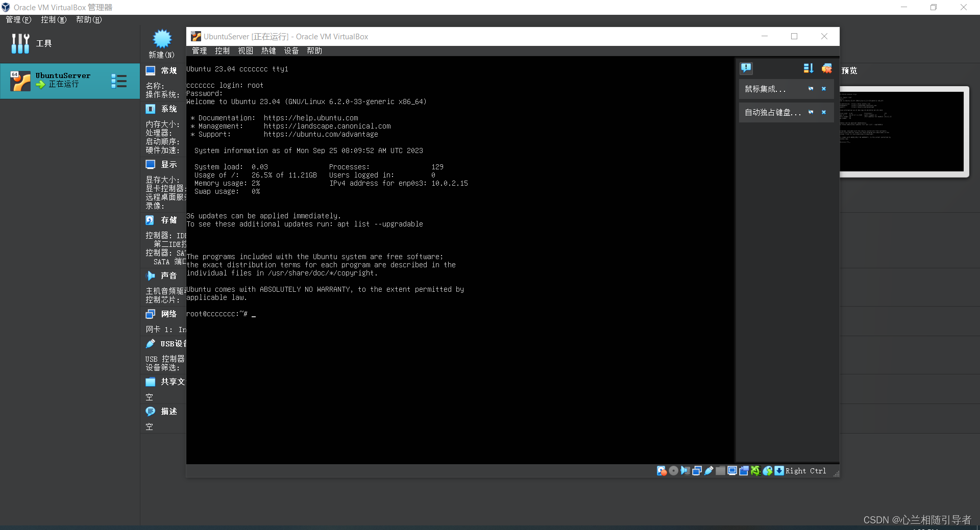Click the audio status icon in VM status bar
The height and width of the screenshot is (530, 980).
tap(685, 471)
